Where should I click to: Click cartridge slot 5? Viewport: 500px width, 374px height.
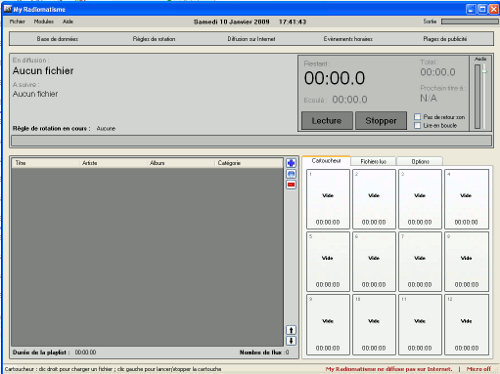pos(328,262)
